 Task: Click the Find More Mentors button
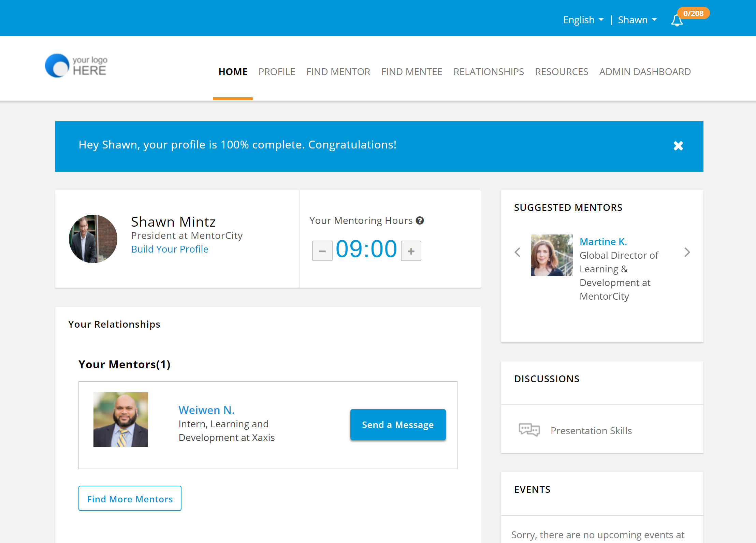point(130,499)
